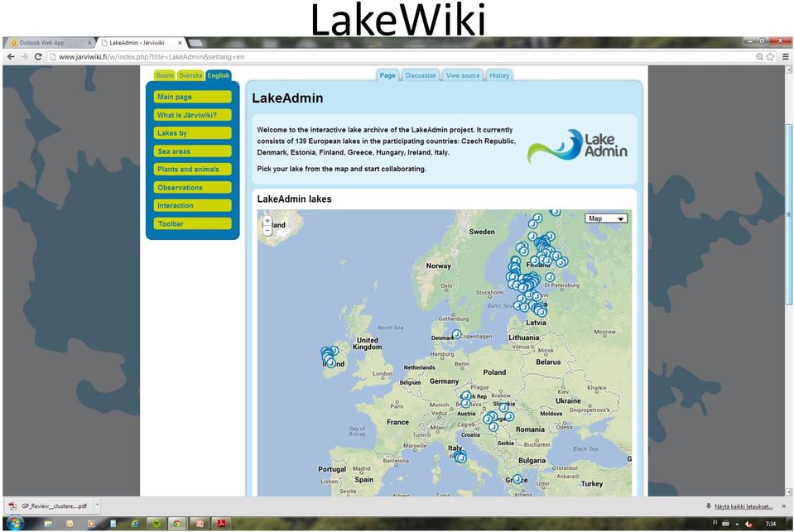Click the 'LakeAdmin' page title
The width and height of the screenshot is (794, 532).
[x=287, y=98]
